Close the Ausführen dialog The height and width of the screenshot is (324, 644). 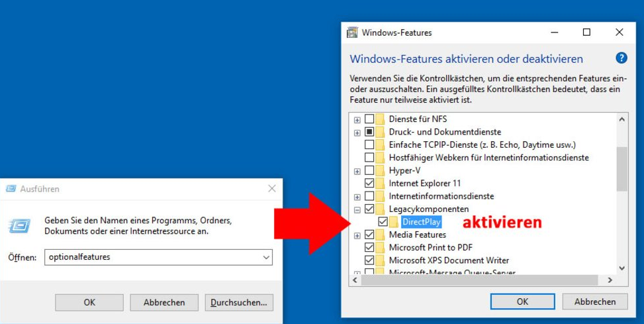[x=272, y=189]
